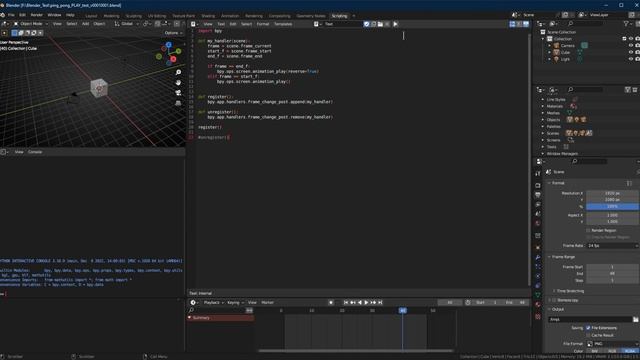The height and width of the screenshot is (360, 640).
Task: Browse output path with folder icon
Action: [636, 319]
